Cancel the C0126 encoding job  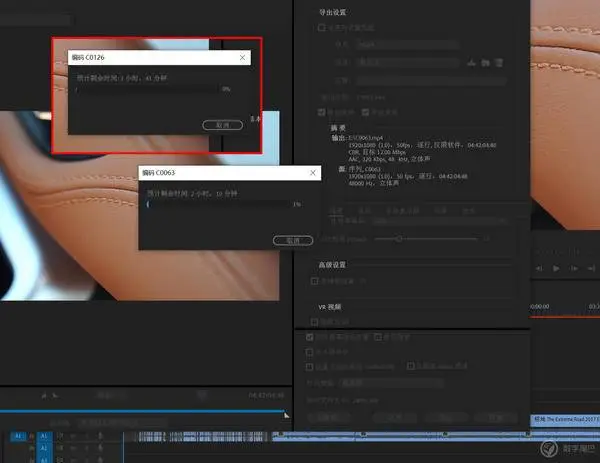[222, 125]
